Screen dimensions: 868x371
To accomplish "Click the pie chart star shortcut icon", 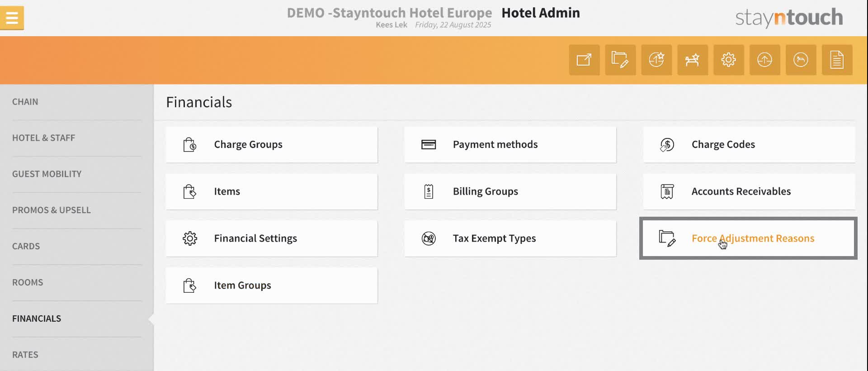I will click(656, 60).
